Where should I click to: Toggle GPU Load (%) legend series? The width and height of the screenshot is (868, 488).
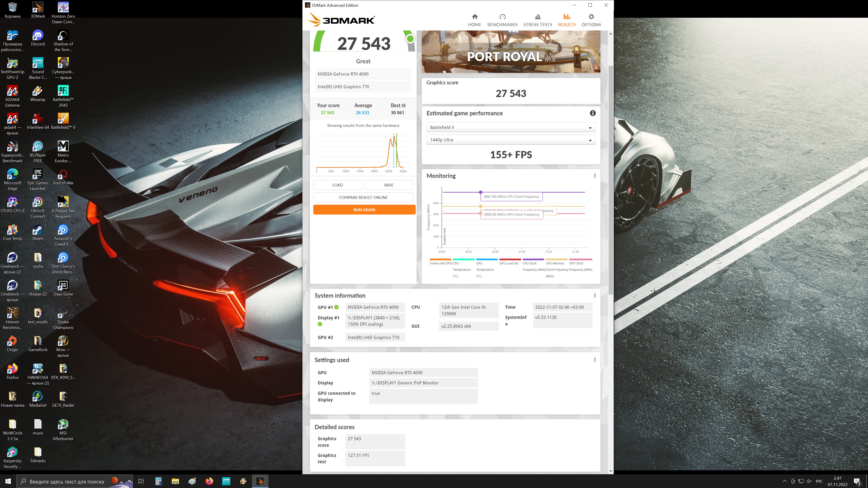pos(510,263)
